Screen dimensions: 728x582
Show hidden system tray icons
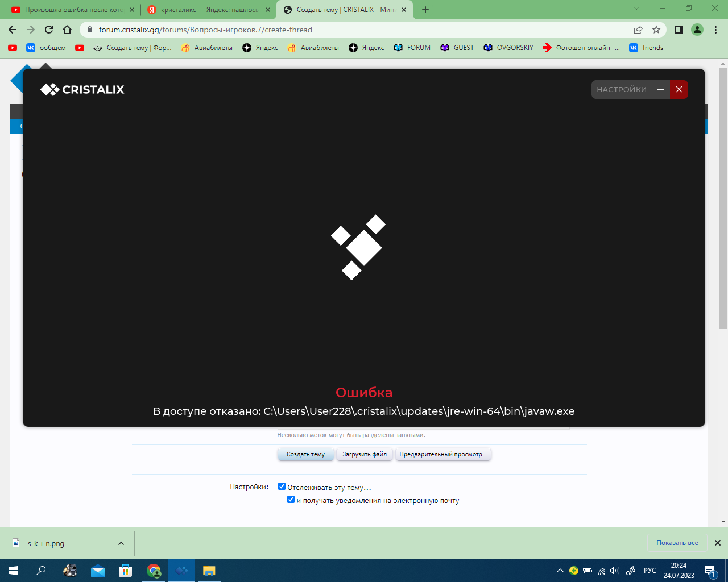tap(560, 571)
